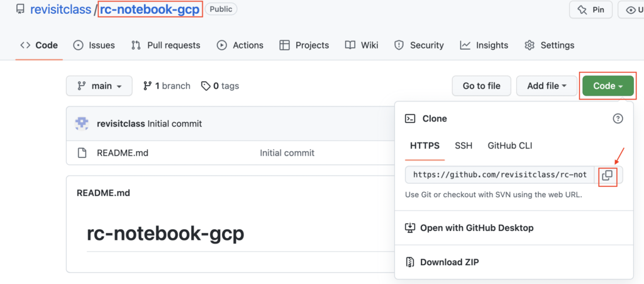Viewport: 644px width, 284px height.
Task: Click the Code angle-brackets tab icon
Action: point(25,45)
